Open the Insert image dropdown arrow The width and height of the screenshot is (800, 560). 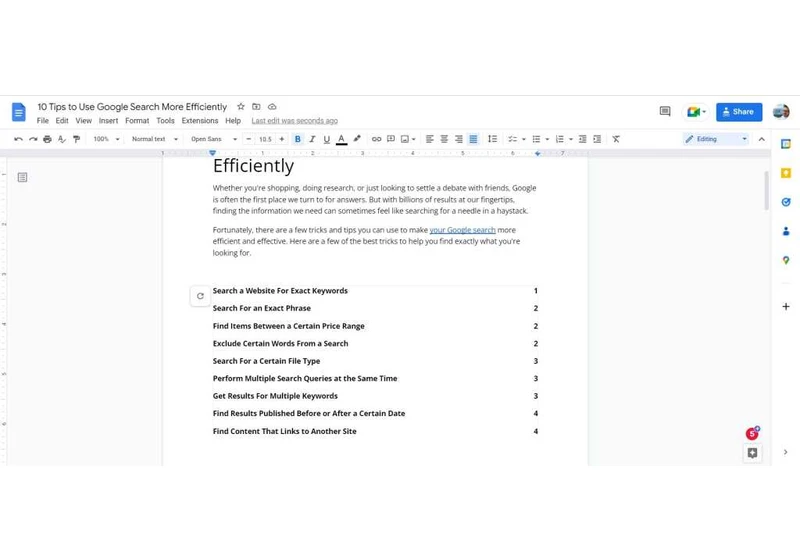[413, 139]
